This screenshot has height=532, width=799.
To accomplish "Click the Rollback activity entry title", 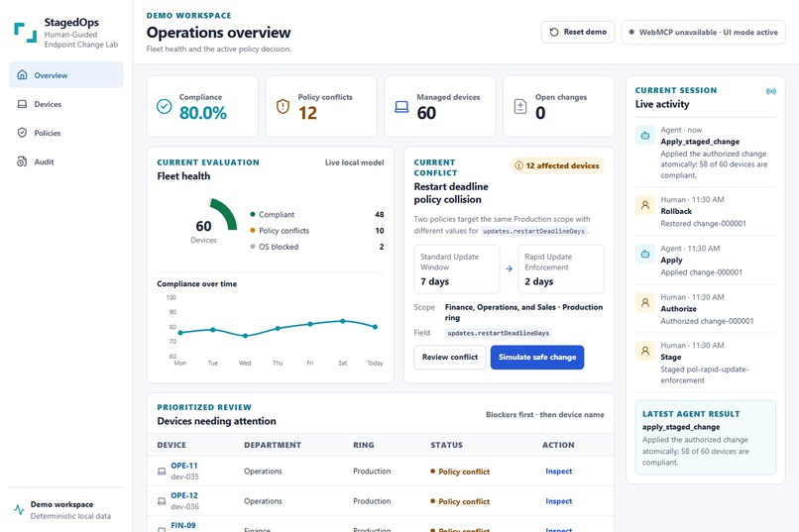I will pos(676,211).
